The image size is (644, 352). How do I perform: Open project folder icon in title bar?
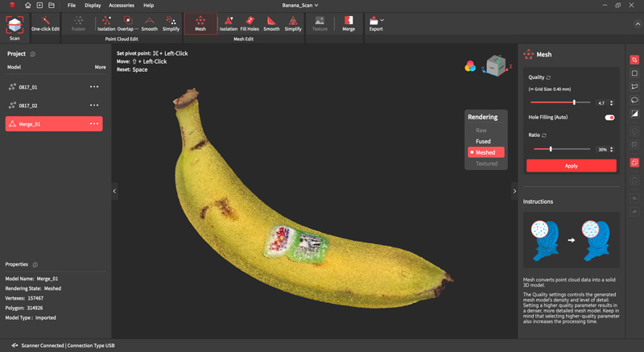point(52,6)
